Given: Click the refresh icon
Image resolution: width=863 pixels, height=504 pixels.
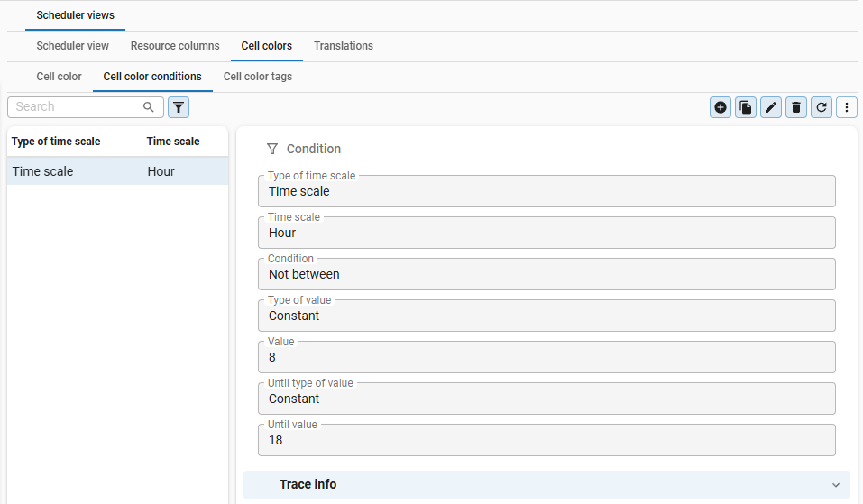Looking at the screenshot, I should click(822, 107).
